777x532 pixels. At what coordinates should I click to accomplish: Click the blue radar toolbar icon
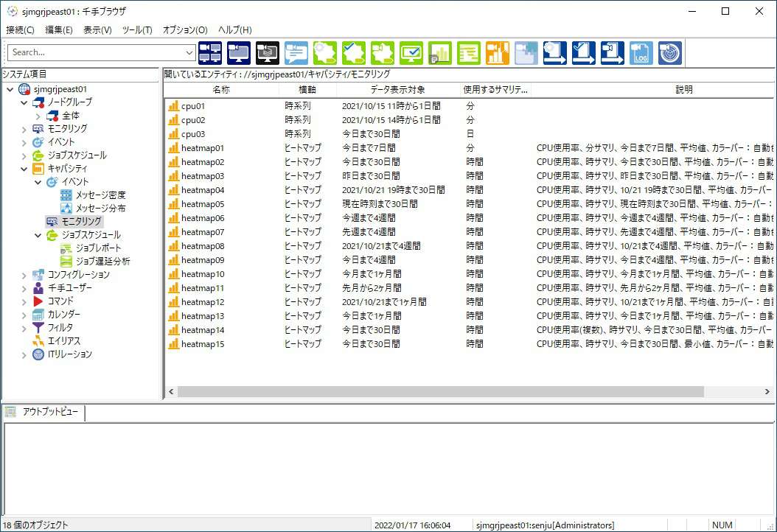pos(670,53)
